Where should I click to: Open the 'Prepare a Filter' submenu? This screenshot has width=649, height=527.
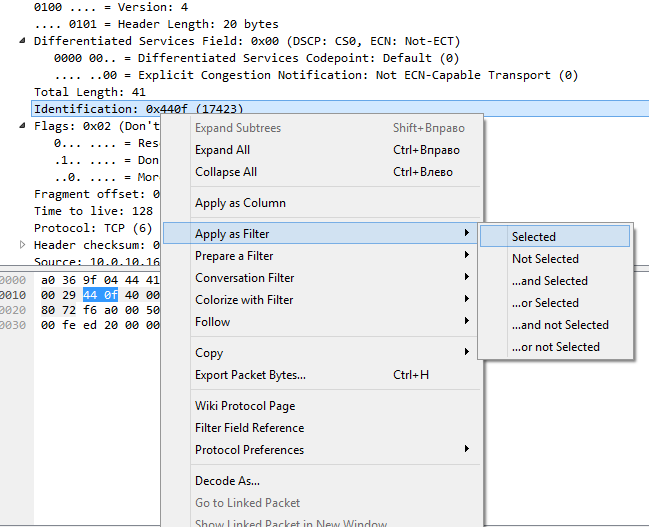point(234,256)
